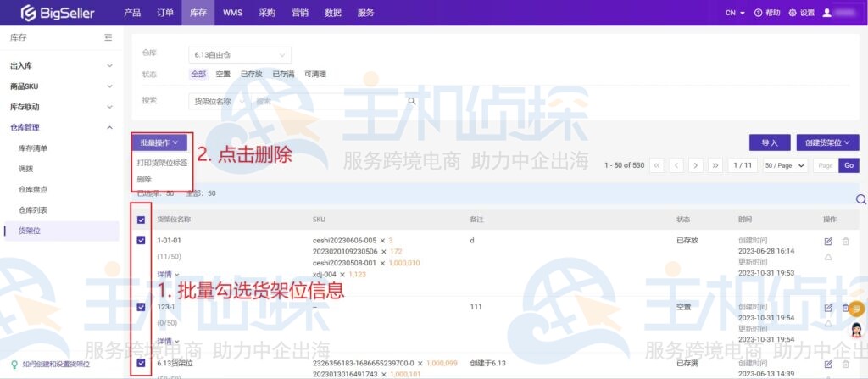Image resolution: width=868 pixels, height=379 pixels.
Task: Click the BigSeller logo
Action: (58, 13)
